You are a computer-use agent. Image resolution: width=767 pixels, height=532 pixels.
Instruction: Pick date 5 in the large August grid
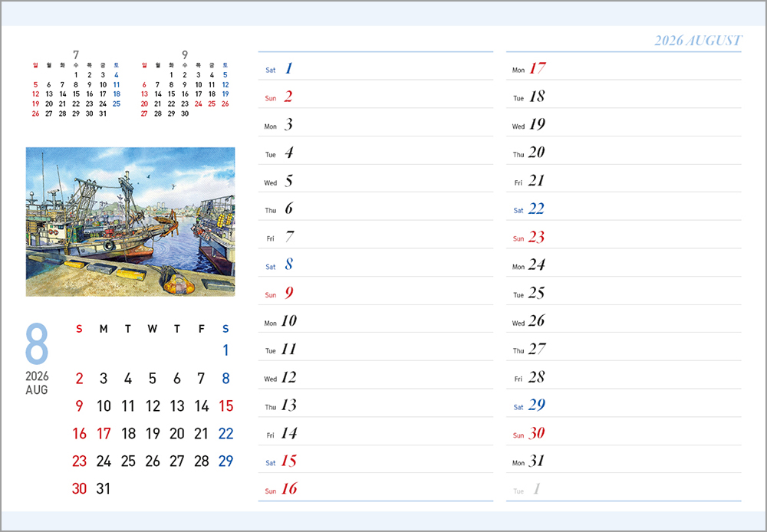coord(152,378)
